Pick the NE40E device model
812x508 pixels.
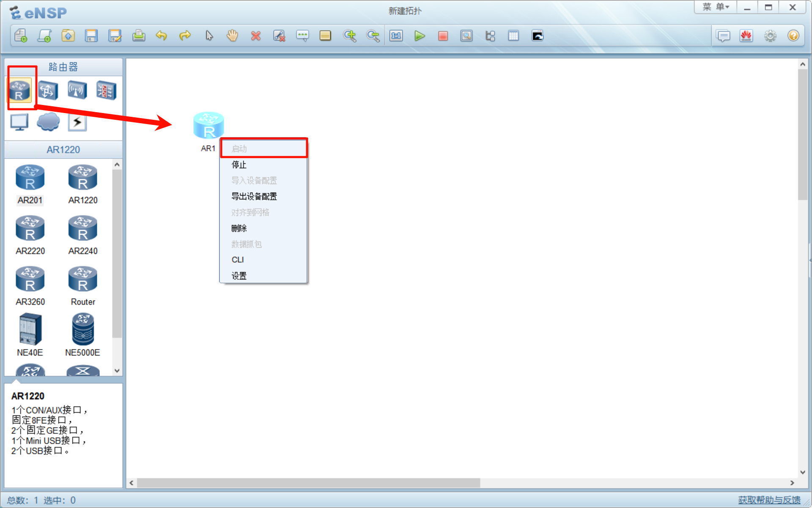[30, 335]
